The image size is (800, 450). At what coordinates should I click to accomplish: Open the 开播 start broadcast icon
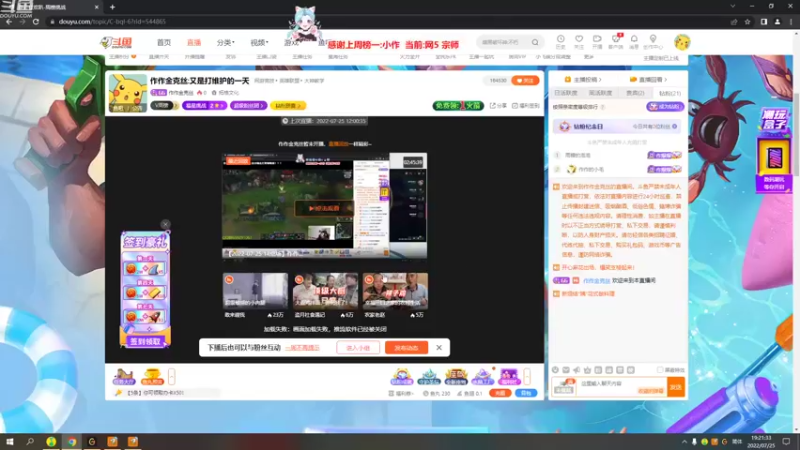point(597,42)
